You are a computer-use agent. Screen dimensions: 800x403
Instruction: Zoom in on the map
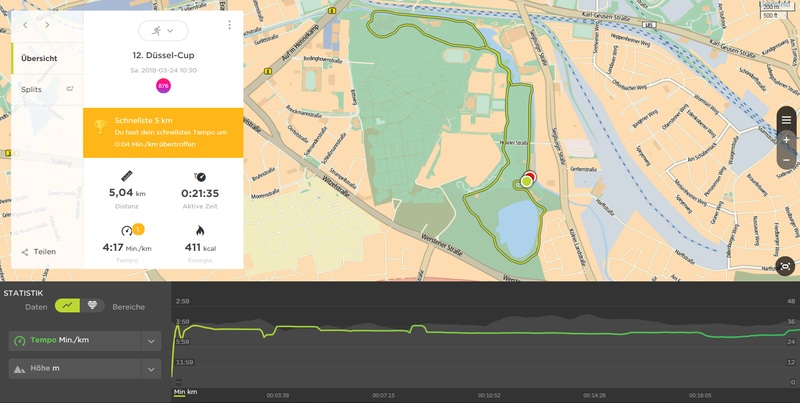click(786, 140)
